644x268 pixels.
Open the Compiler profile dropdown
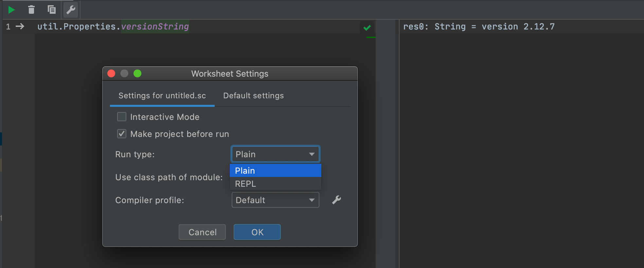(x=275, y=200)
